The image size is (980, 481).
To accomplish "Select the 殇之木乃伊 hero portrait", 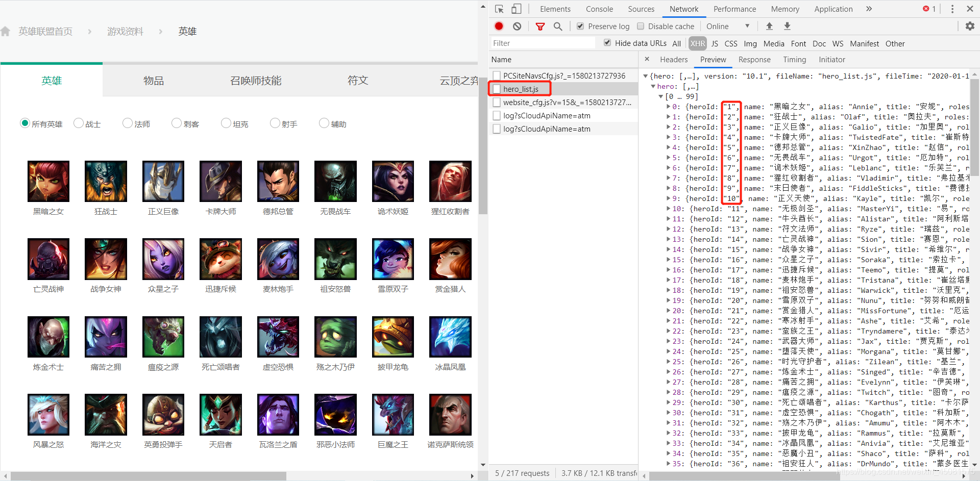I will (335, 337).
